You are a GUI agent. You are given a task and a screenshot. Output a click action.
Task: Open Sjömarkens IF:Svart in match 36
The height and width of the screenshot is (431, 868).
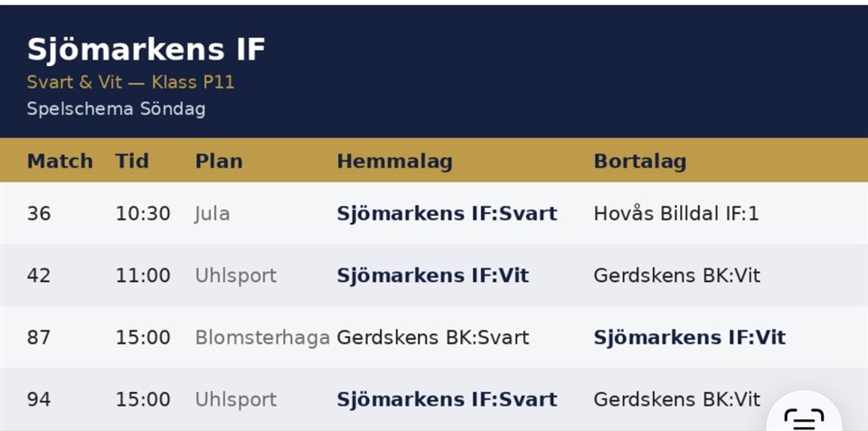(x=447, y=213)
